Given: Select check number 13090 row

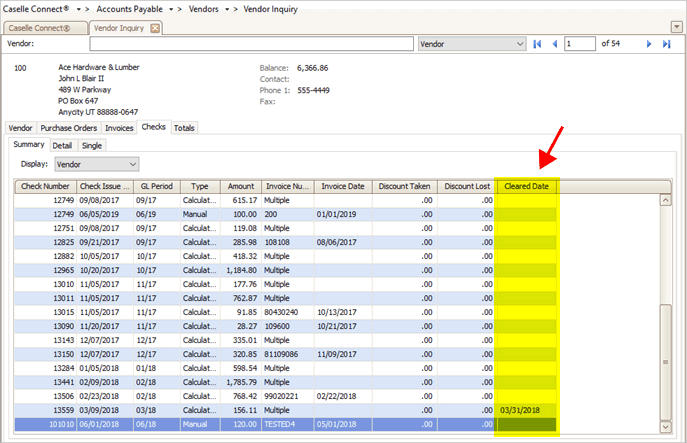Looking at the screenshot, I should click(285, 326).
